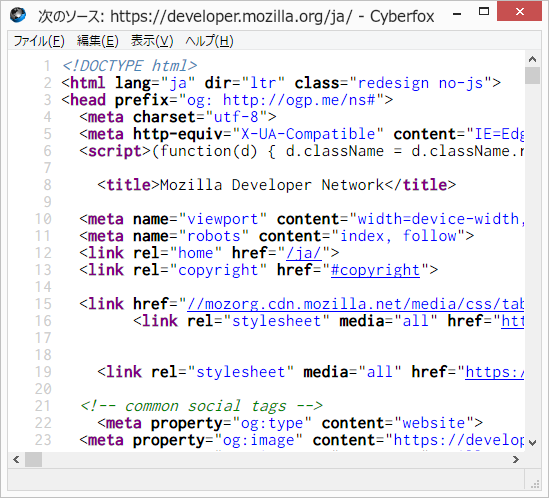Follow the #copyright href link

(375, 270)
